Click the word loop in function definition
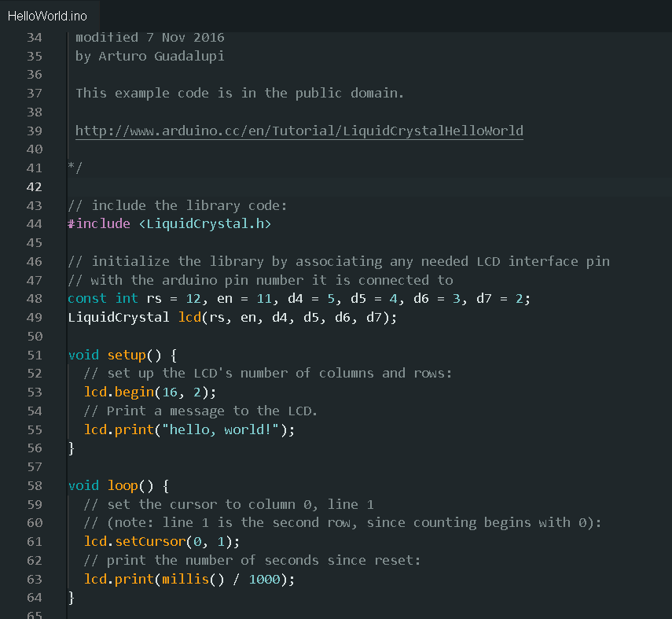The image size is (672, 619). 123,485
